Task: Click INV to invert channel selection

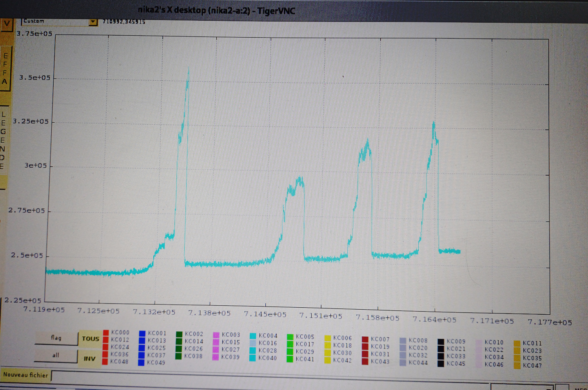Action: [x=89, y=358]
